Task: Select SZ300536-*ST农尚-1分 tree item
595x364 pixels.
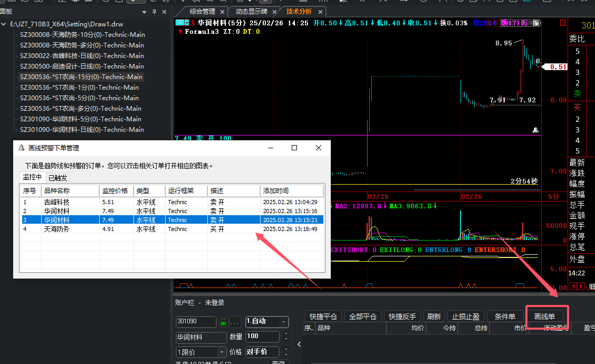Action: pyautogui.click(x=79, y=87)
